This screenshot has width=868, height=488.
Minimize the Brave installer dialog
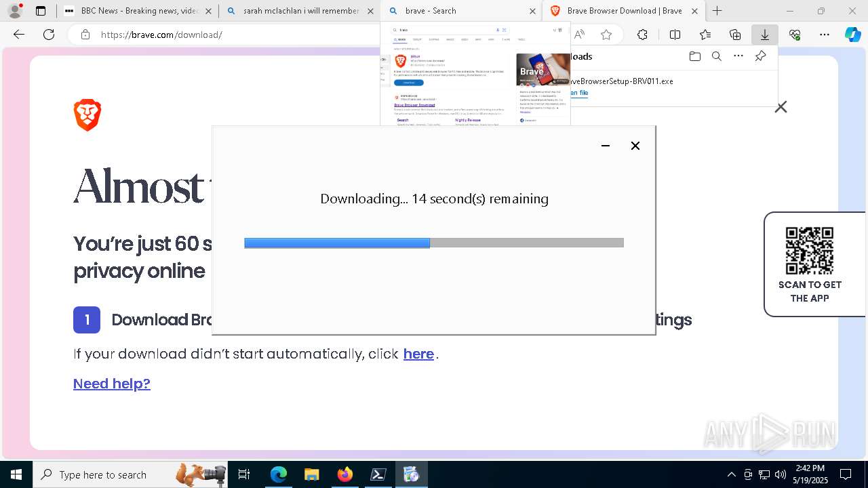[606, 146]
